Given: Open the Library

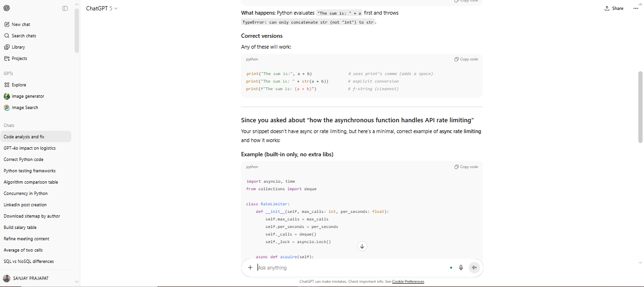Looking at the screenshot, I should tap(17, 47).
